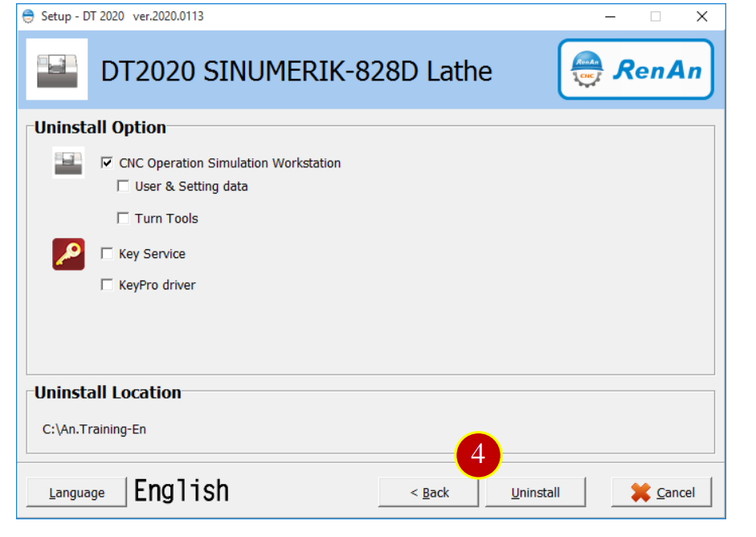Tick the Turn Tools checkbox
The width and height of the screenshot is (756, 537).
(124, 218)
